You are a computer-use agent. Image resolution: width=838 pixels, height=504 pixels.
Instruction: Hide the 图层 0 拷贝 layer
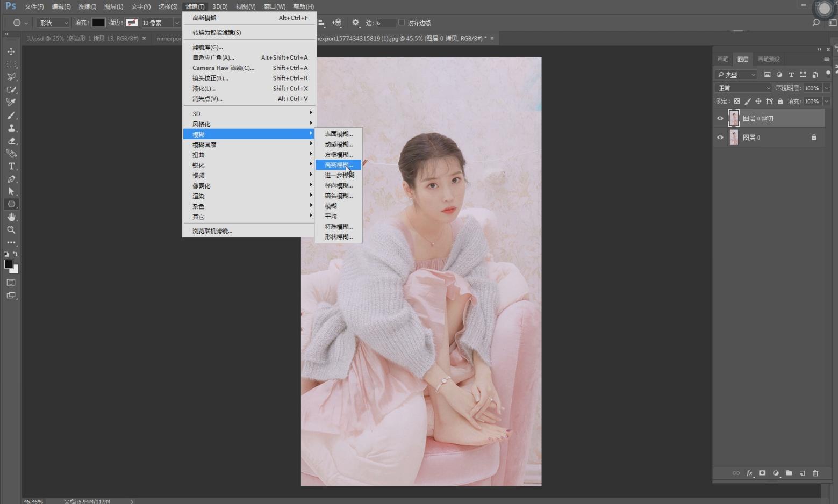click(x=720, y=118)
